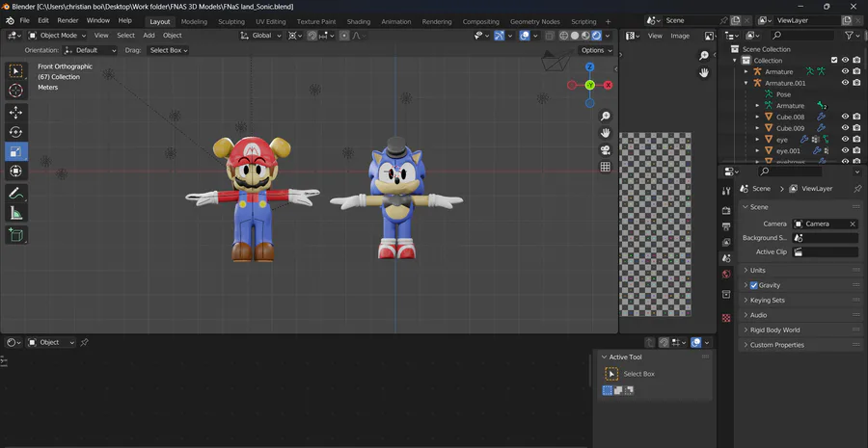Click the Add Cube tool
This screenshot has height=448, width=868.
coord(16,234)
